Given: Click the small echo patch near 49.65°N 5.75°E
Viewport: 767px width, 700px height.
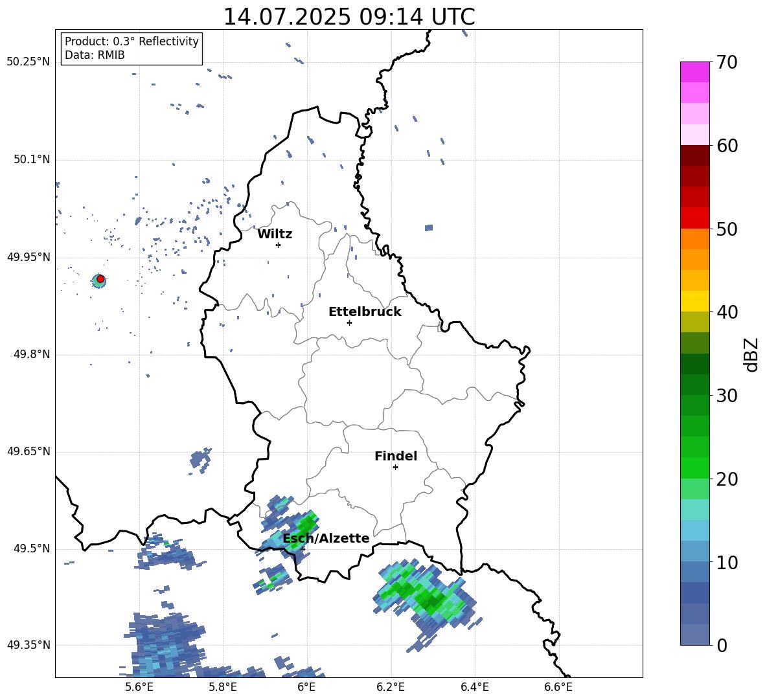Looking at the screenshot, I should pyautogui.click(x=201, y=460).
